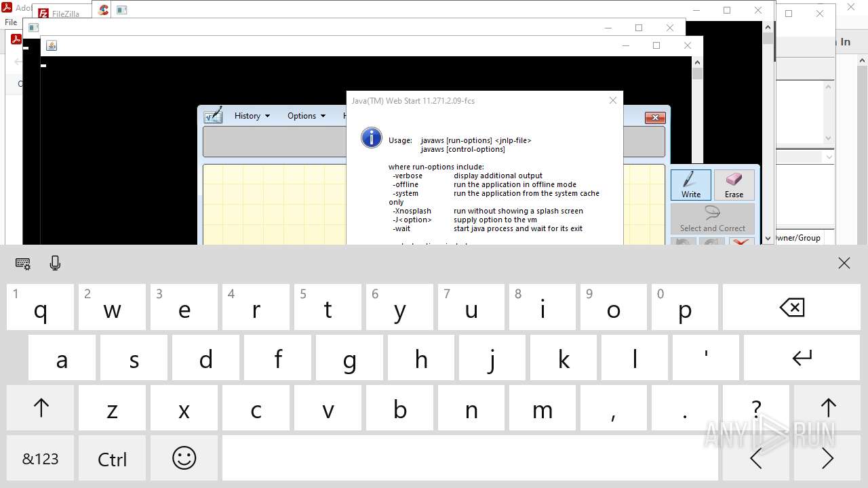Close the touch keyboard panel

tap(844, 264)
